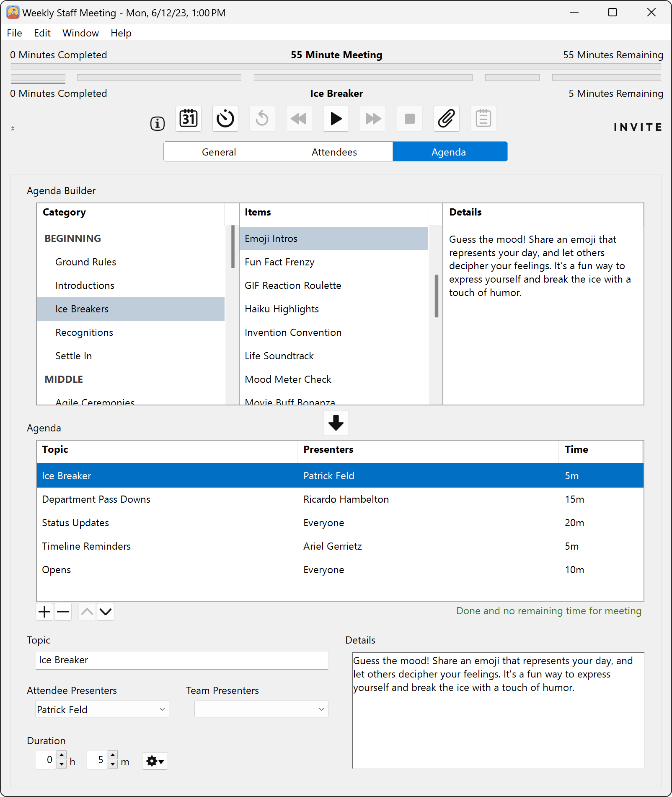View meeting information via the info icon

pos(157,123)
